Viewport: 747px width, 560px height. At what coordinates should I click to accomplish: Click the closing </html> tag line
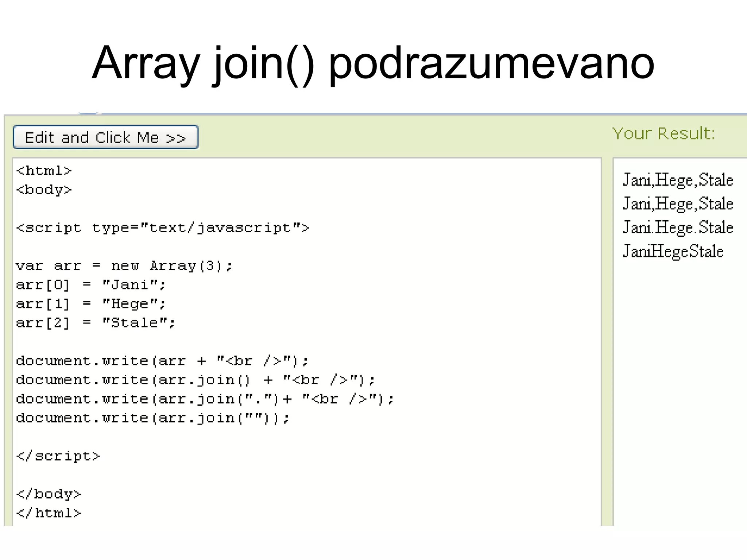click(49, 513)
